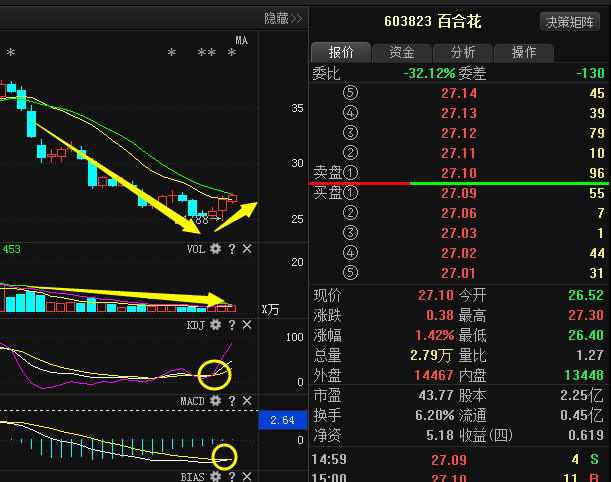This screenshot has width=611, height=482.
Task: Switch to the 分析 tab
Action: click(x=463, y=52)
